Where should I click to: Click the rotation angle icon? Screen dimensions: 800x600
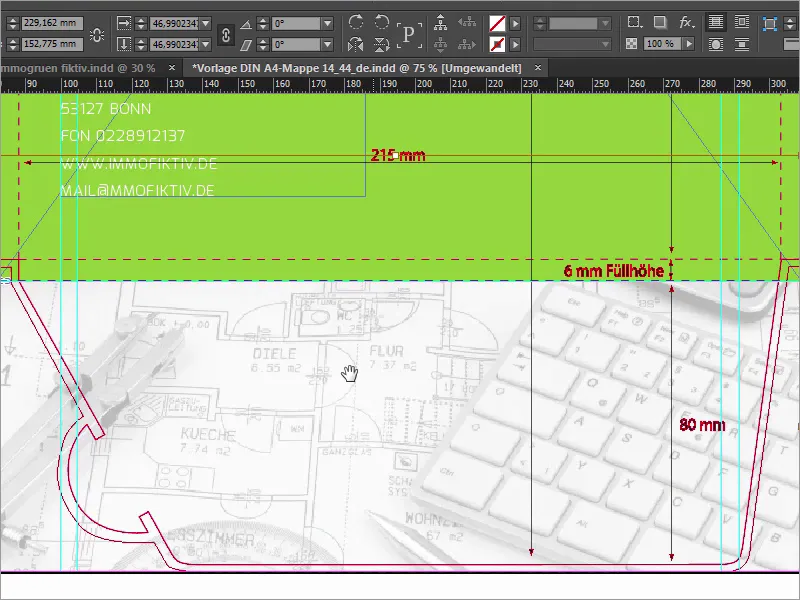246,24
